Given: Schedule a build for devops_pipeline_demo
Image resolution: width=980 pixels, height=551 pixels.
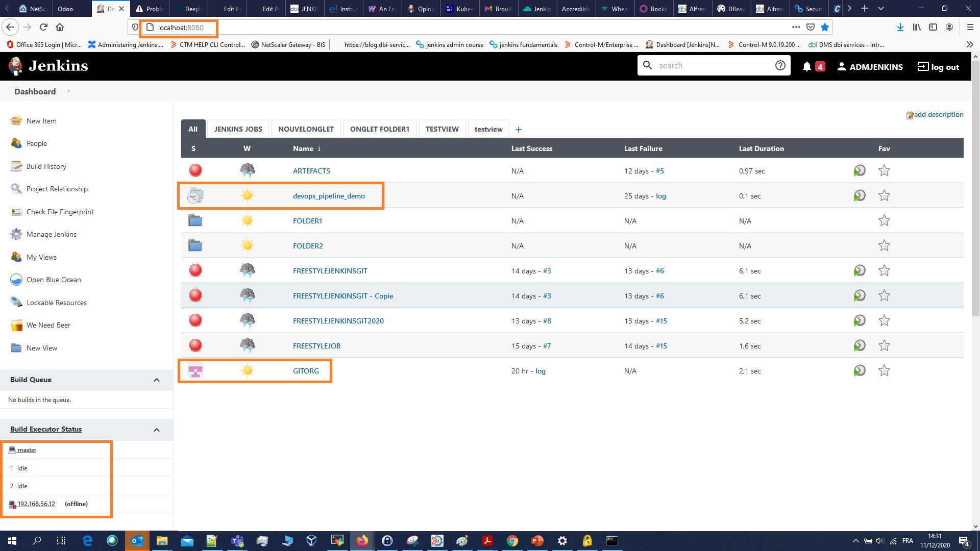Looking at the screenshot, I should coord(860,195).
